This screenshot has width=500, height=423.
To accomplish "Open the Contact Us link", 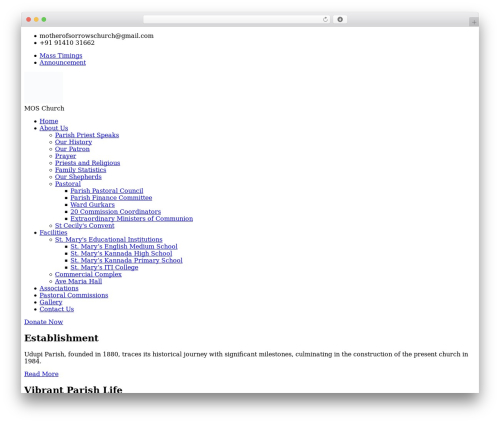I will (57, 309).
